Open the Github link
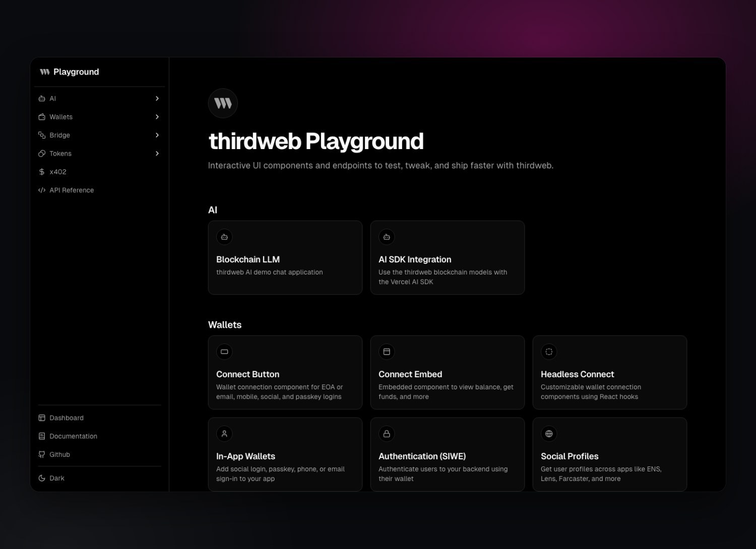 pos(99,454)
